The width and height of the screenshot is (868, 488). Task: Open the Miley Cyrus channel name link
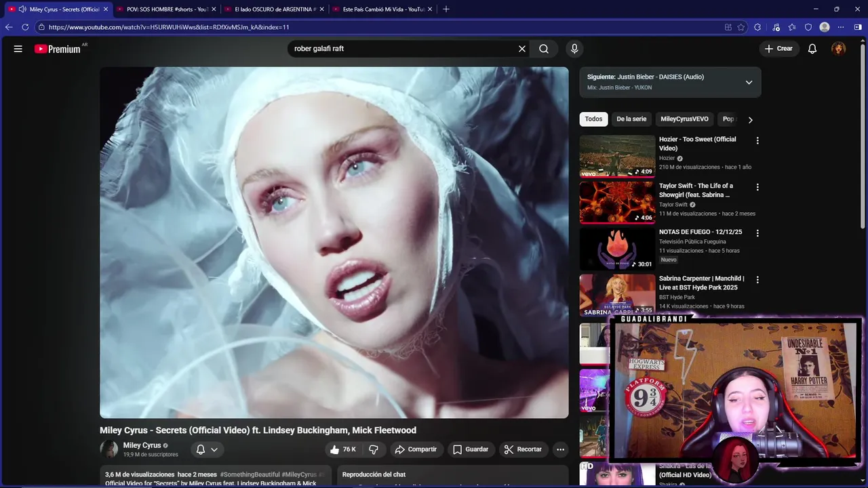pyautogui.click(x=142, y=445)
